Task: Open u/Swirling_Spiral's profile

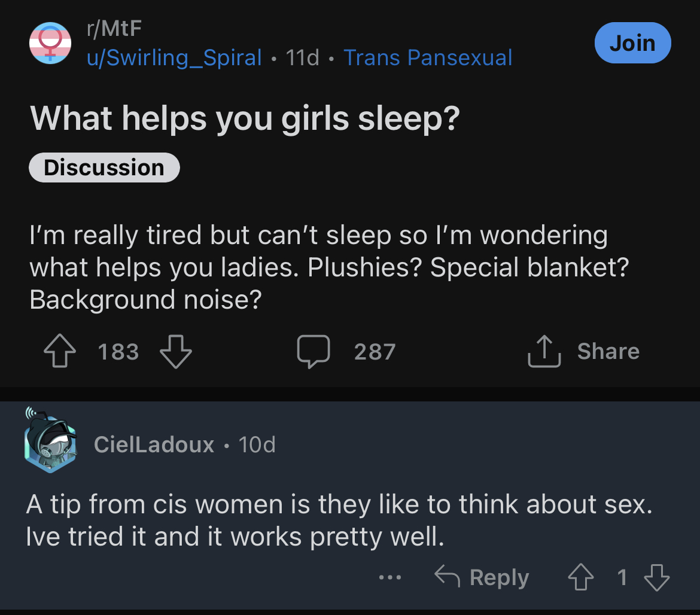Action: pos(174,57)
